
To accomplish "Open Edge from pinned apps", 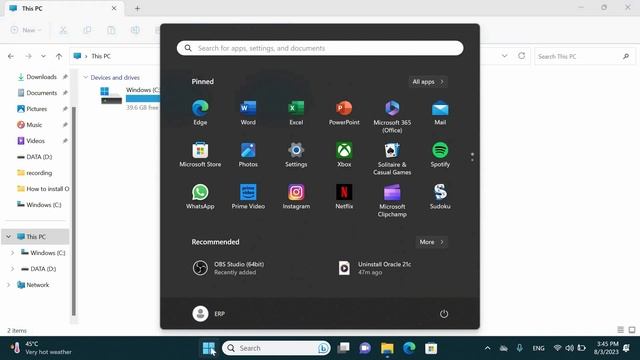I will click(200, 112).
